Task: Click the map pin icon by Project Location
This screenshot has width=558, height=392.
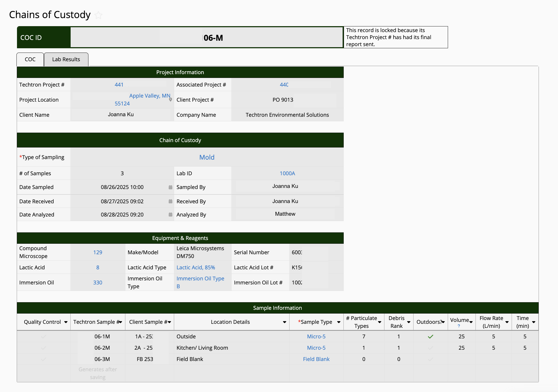Action: [170, 100]
